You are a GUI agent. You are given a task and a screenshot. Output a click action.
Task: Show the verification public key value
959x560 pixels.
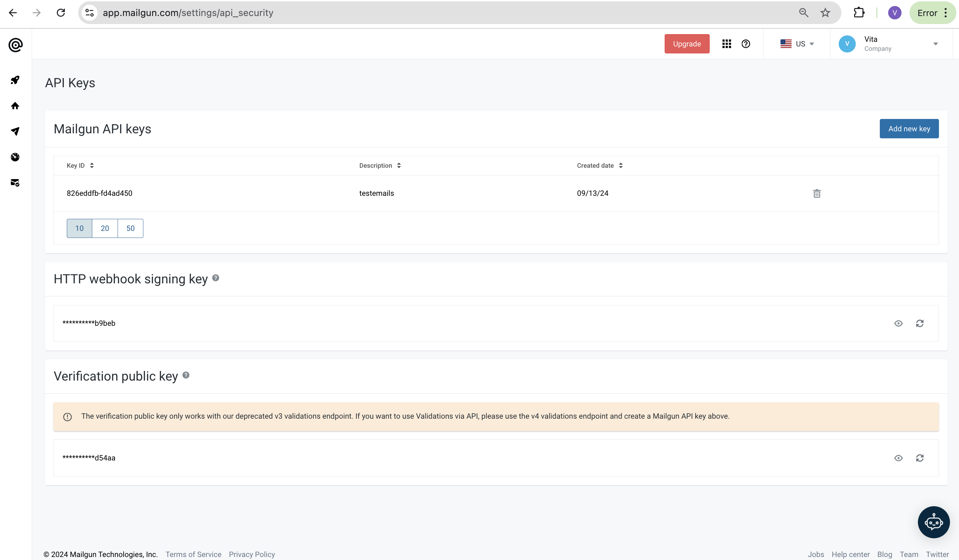pyautogui.click(x=898, y=458)
